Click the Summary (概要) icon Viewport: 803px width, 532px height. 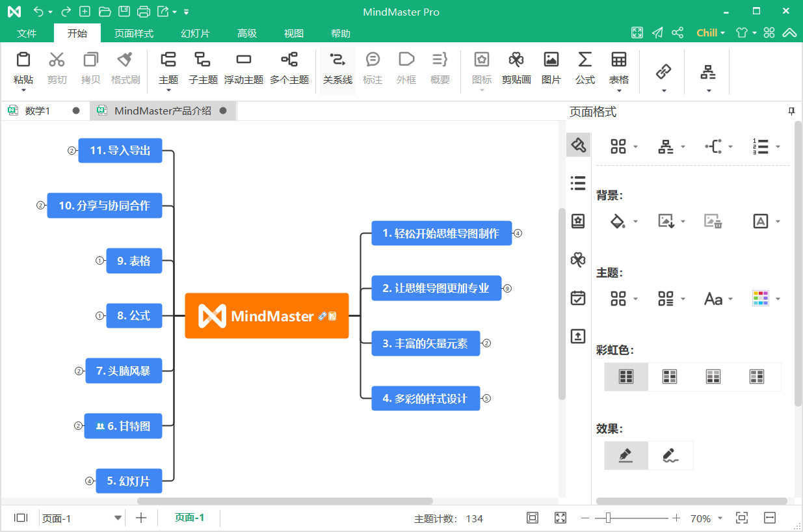[440, 60]
